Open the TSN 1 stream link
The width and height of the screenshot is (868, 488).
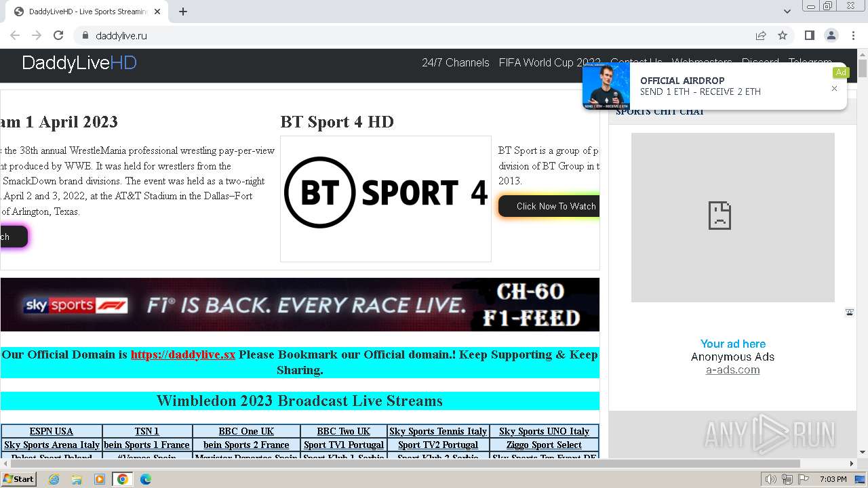click(x=147, y=431)
